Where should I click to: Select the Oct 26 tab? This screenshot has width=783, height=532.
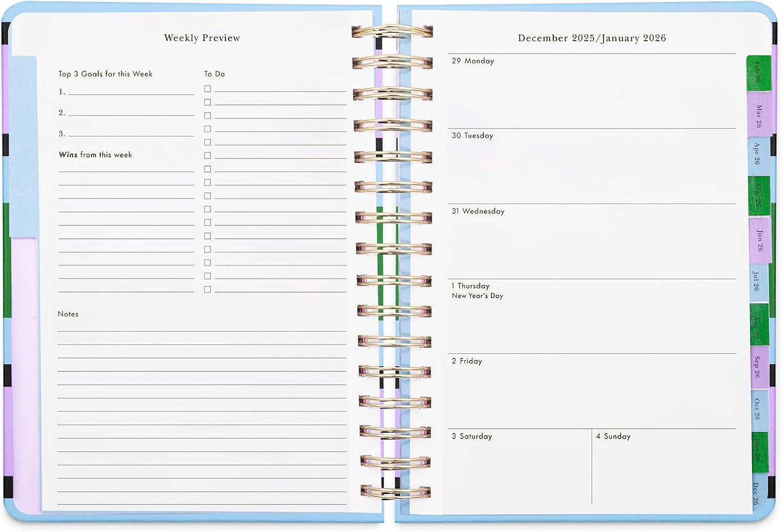pyautogui.click(x=757, y=409)
